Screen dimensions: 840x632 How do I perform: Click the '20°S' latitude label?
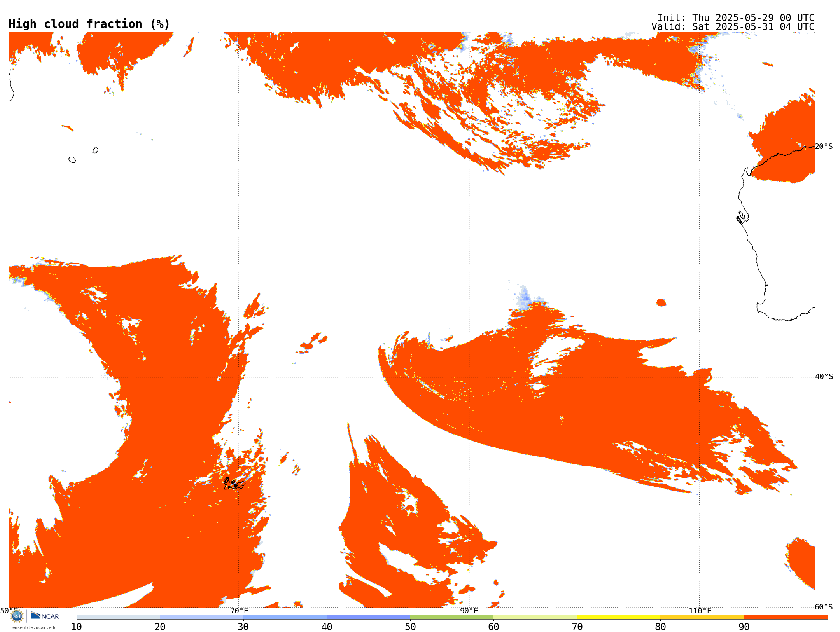[824, 147]
